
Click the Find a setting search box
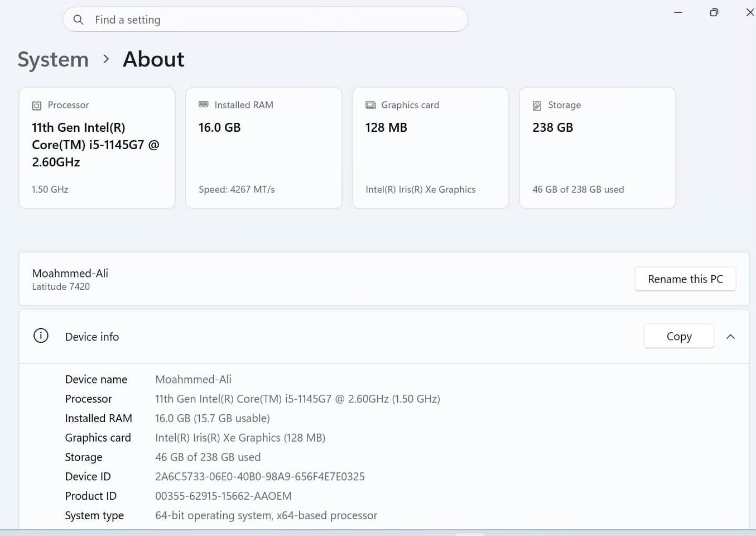pyautogui.click(x=265, y=20)
